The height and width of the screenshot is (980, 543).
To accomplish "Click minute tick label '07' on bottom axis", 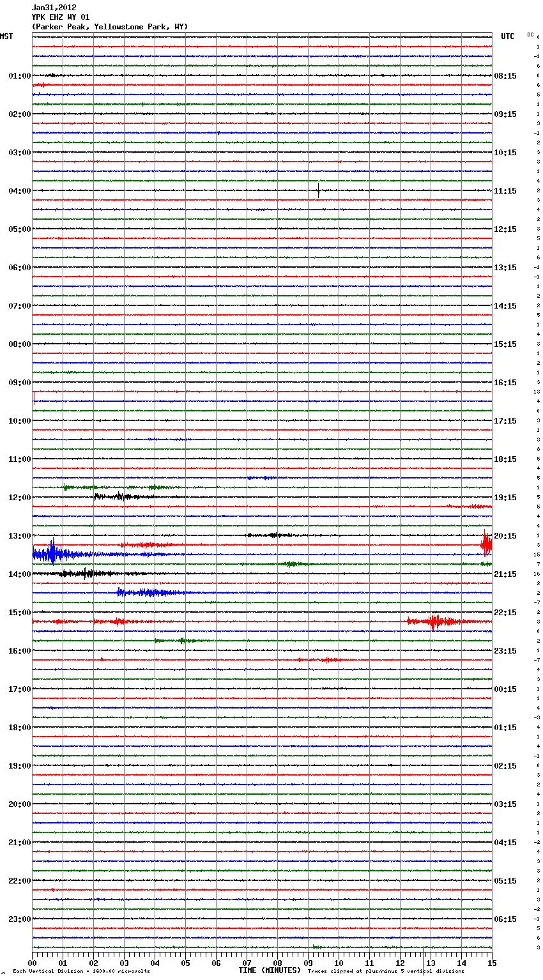I will (247, 963).
